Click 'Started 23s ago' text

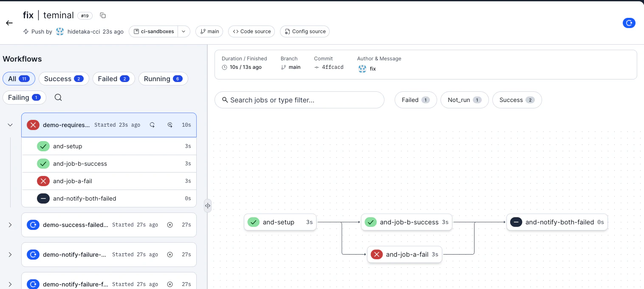[117, 125]
